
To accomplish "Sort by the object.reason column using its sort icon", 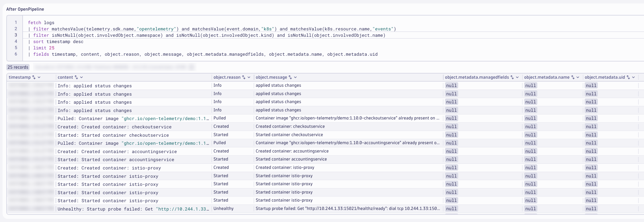I will pyautogui.click(x=244, y=77).
